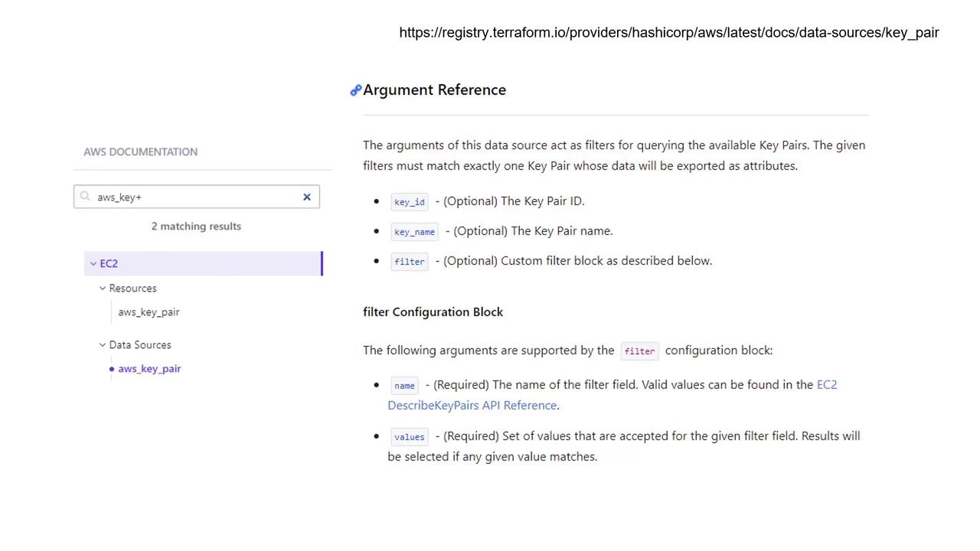Collapse the EC2 section chevron

[93, 263]
